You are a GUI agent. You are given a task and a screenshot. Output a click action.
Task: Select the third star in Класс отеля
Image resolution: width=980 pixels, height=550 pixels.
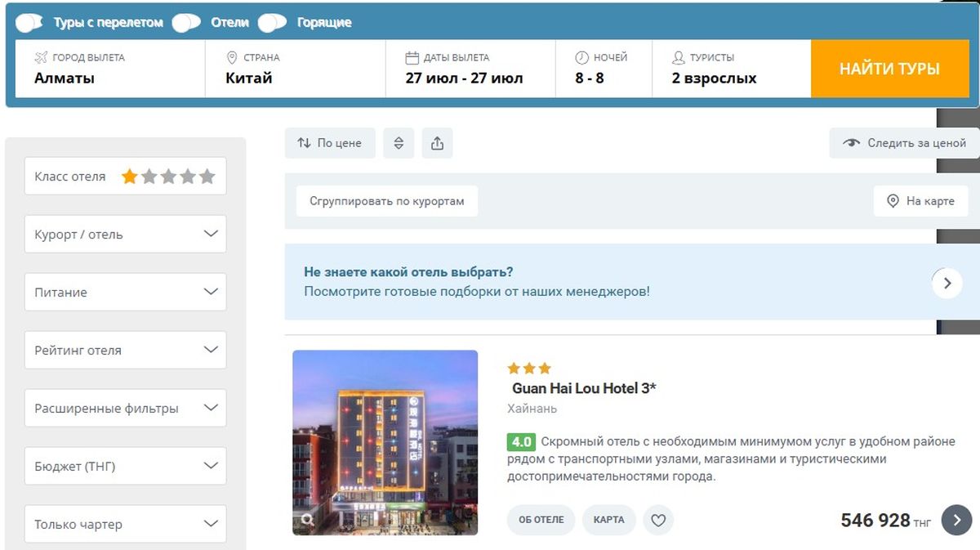[x=168, y=176]
